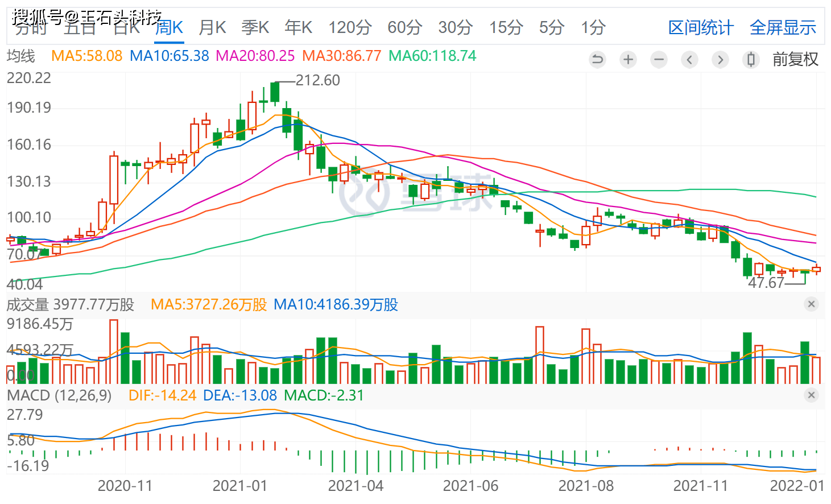The width and height of the screenshot is (831, 504).
Task: Click the 2022-01 date axis label
Action: point(797,486)
